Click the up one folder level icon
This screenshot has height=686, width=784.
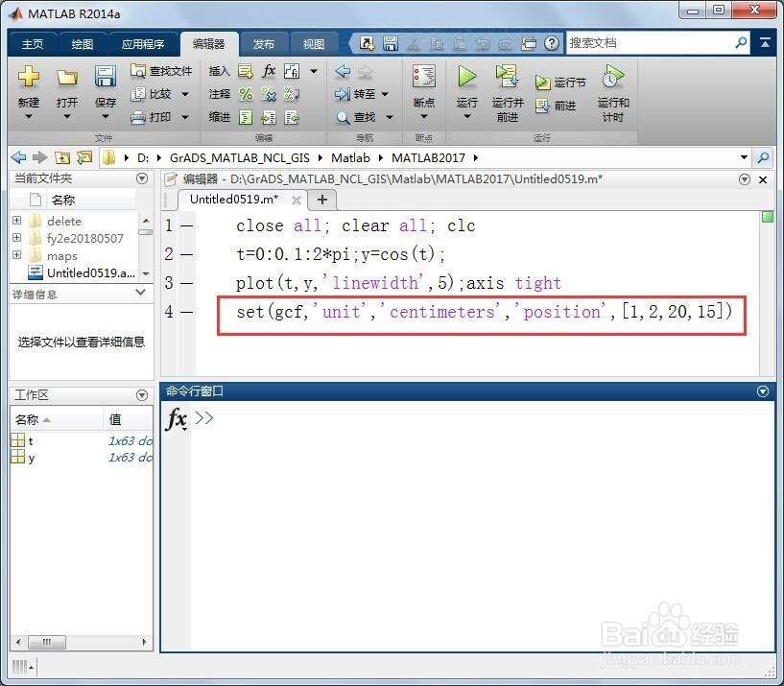pyautogui.click(x=62, y=158)
